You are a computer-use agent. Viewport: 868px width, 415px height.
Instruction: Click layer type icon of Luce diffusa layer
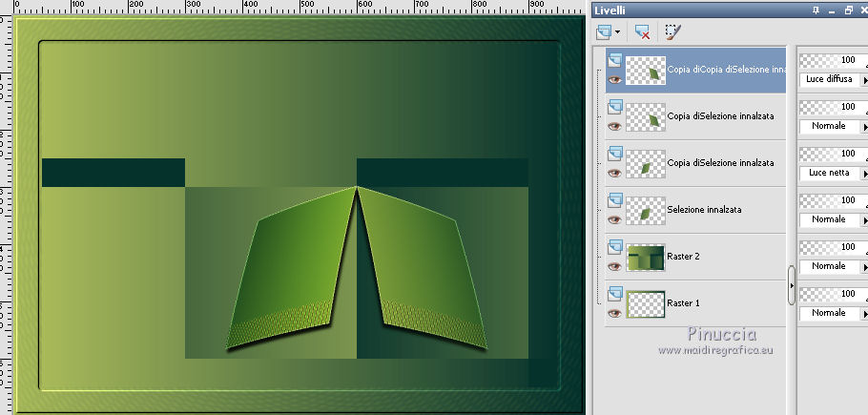point(615,60)
